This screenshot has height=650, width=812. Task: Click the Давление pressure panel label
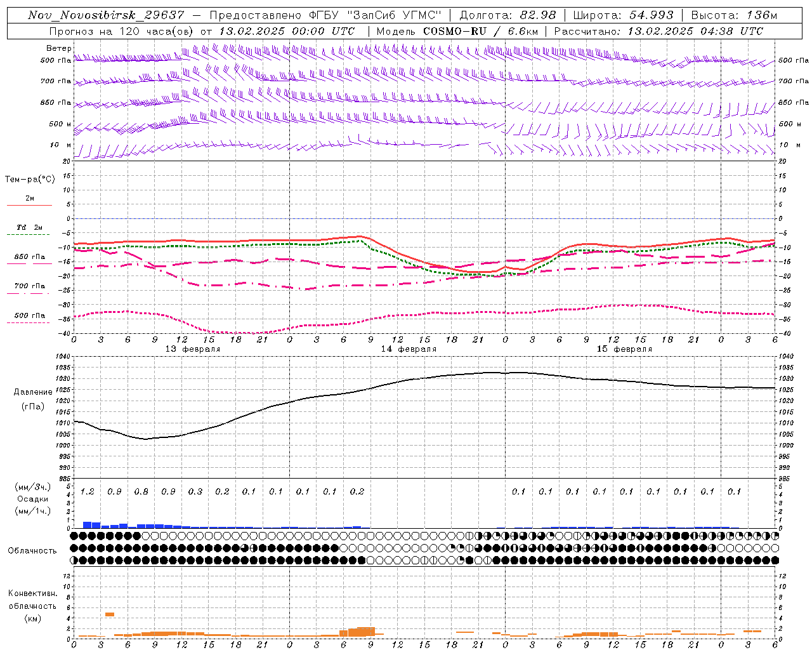click(x=33, y=392)
